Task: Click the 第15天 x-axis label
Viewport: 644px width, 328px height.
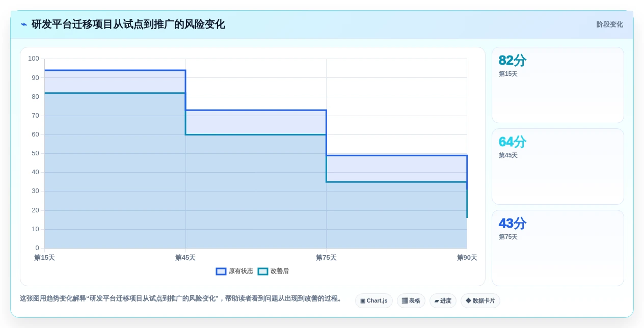Action: point(44,258)
